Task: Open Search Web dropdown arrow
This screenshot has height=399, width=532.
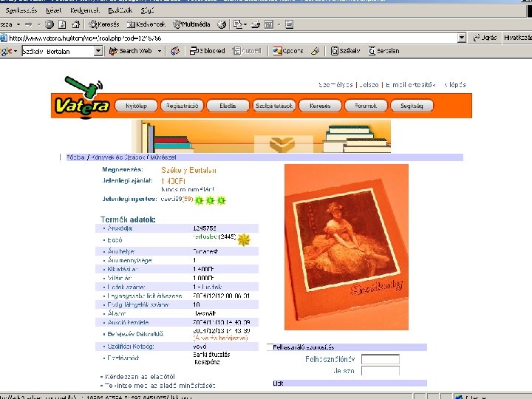Action: (160, 51)
